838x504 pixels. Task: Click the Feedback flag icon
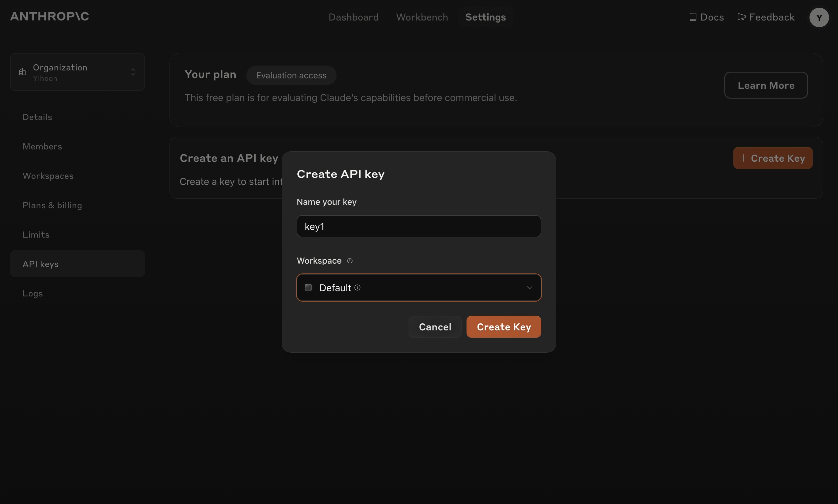coord(741,17)
